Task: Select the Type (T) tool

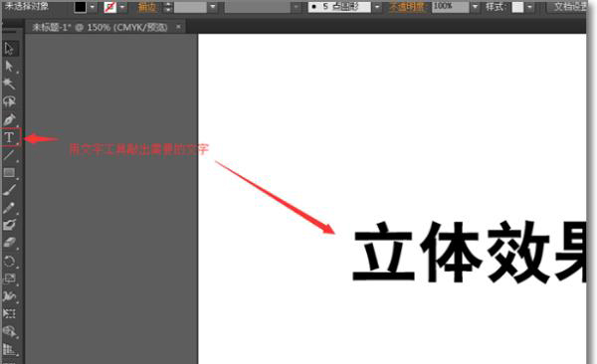Action: pyautogui.click(x=10, y=137)
